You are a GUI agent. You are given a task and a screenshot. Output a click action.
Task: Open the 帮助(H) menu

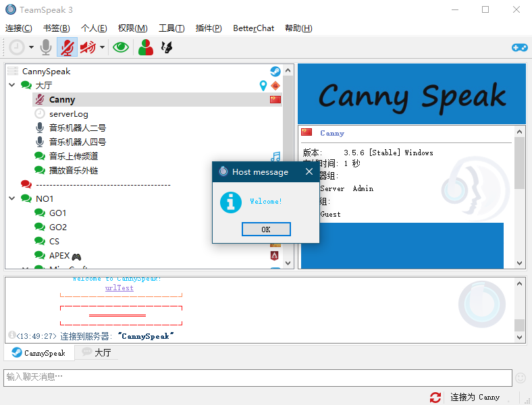point(298,28)
